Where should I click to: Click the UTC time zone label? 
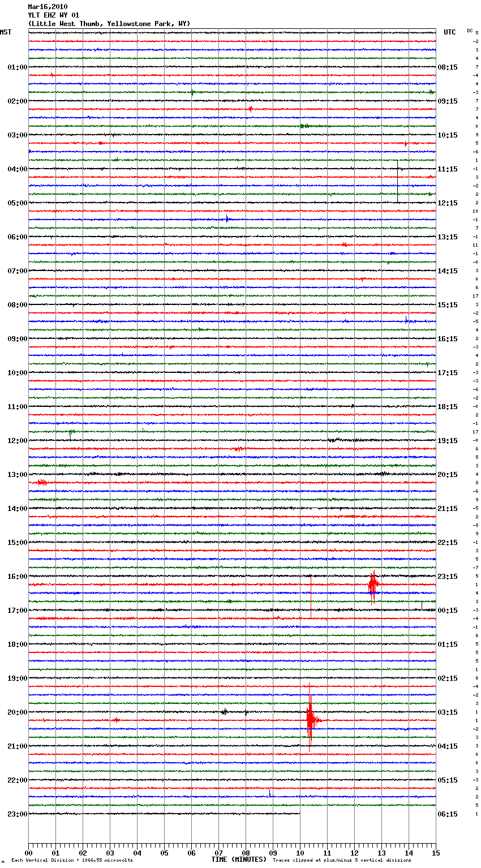click(x=450, y=32)
